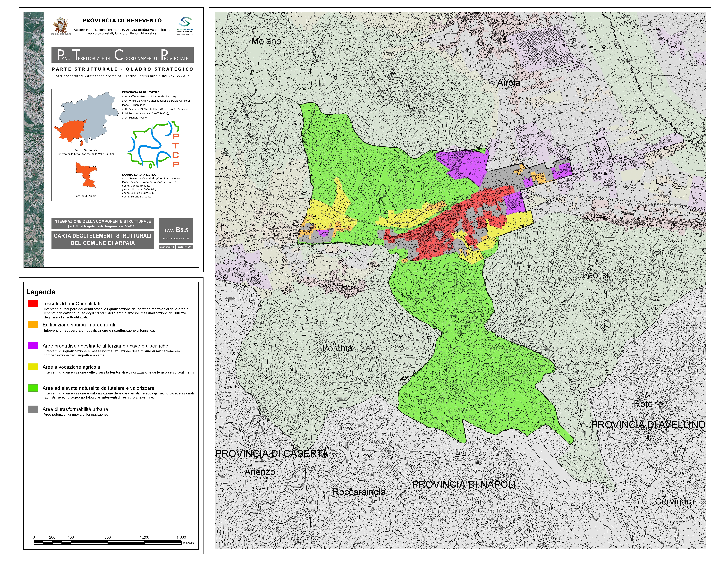Click the 'Rotondi' map label
Screen dimensions: 728x562
pos(649,404)
